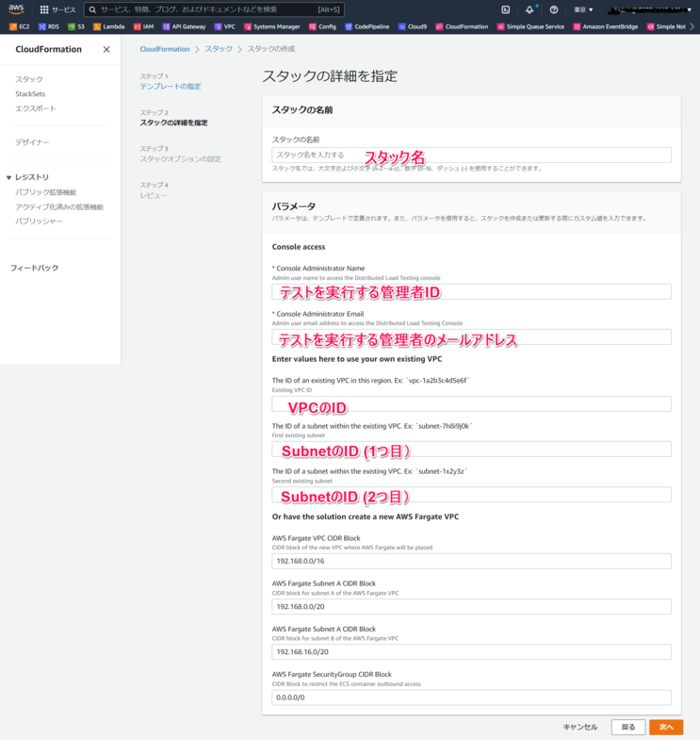Image resolution: width=700 pixels, height=754 pixels.
Task: Open S3 bookmark shortcut
Action: 76,27
